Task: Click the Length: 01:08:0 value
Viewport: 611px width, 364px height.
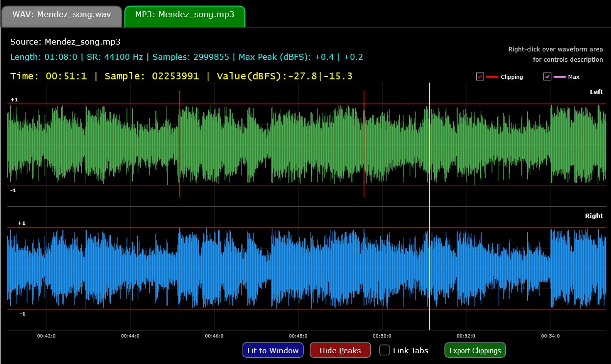Action: (x=44, y=57)
